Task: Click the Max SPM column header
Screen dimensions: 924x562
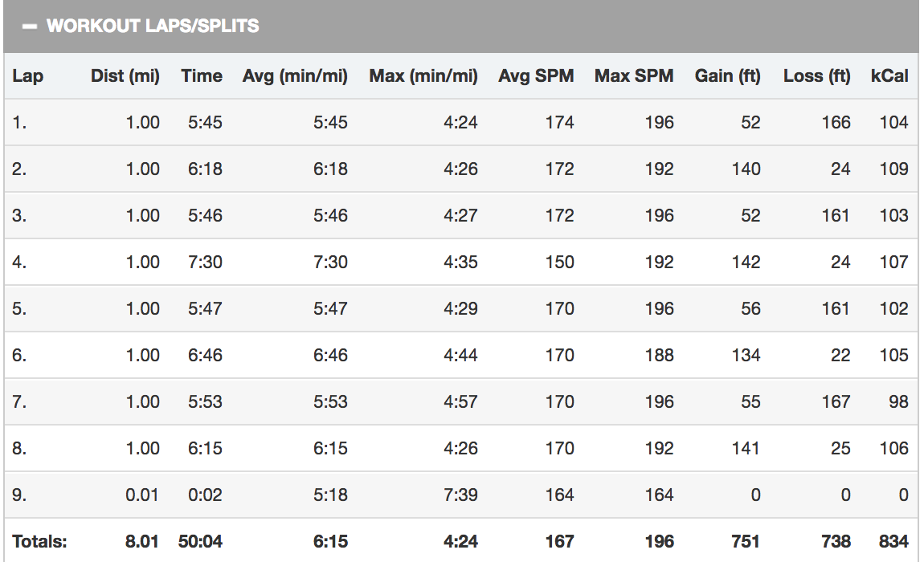Action: pos(634,76)
